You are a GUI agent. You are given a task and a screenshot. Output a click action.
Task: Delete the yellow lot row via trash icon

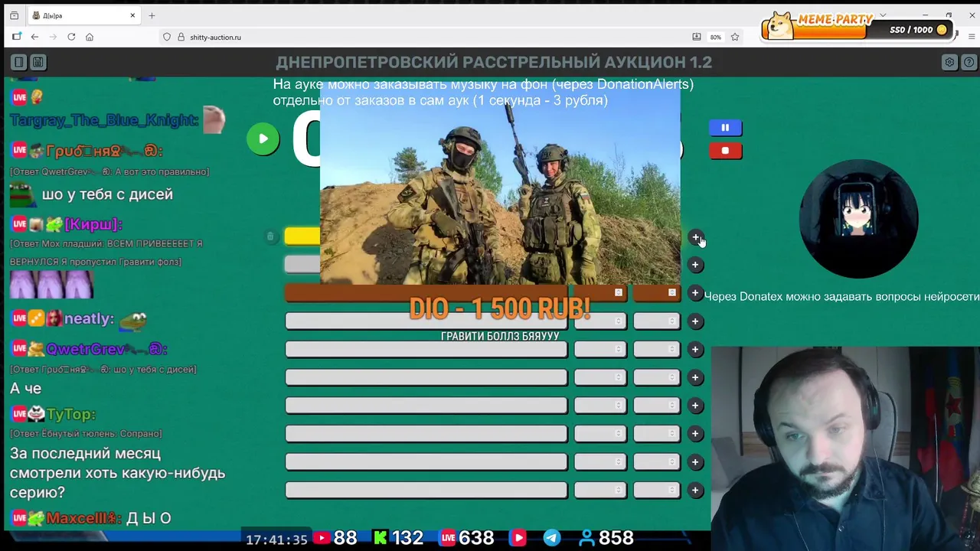click(x=270, y=236)
